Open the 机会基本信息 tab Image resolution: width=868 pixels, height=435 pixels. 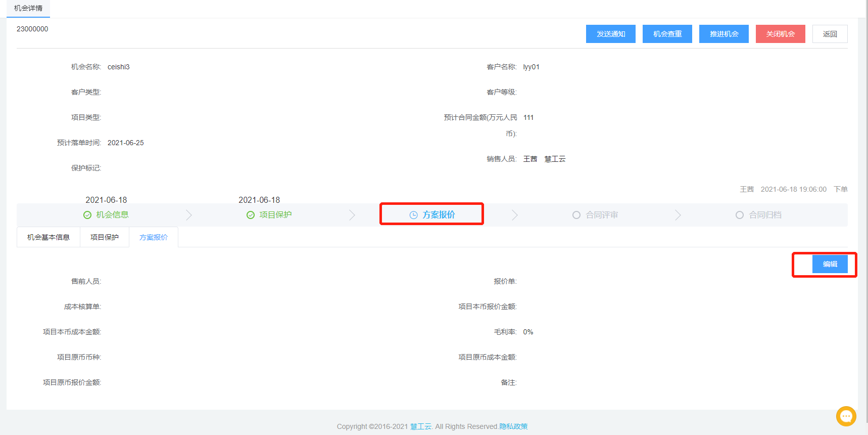(49, 237)
